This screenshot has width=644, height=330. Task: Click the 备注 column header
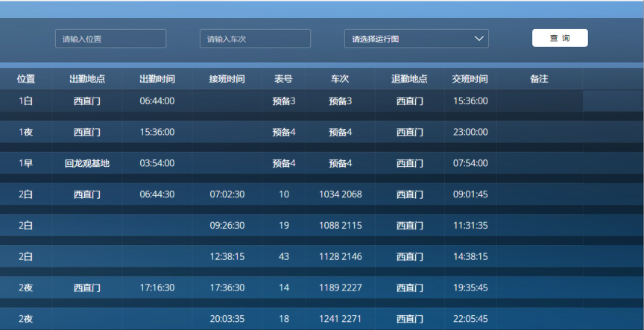pos(539,79)
